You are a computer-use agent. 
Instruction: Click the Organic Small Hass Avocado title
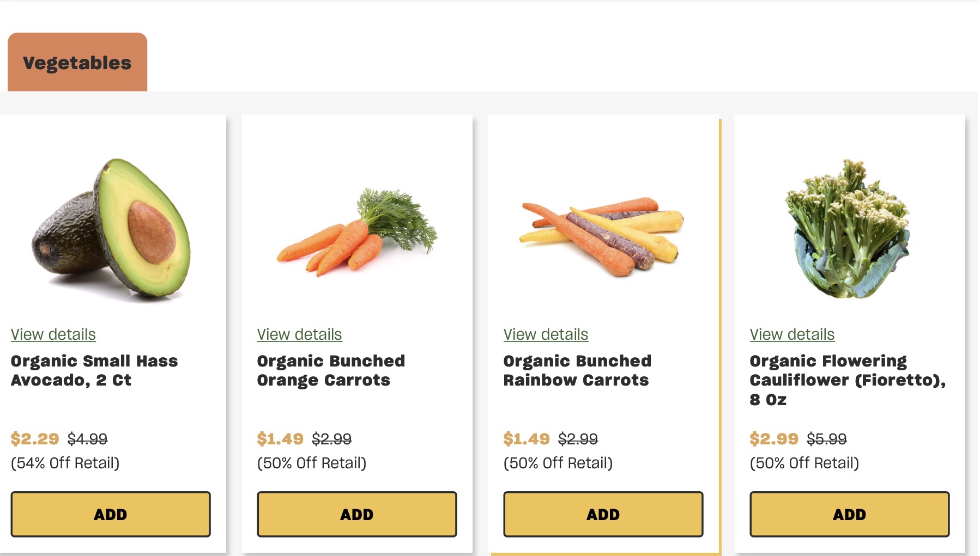click(x=94, y=370)
